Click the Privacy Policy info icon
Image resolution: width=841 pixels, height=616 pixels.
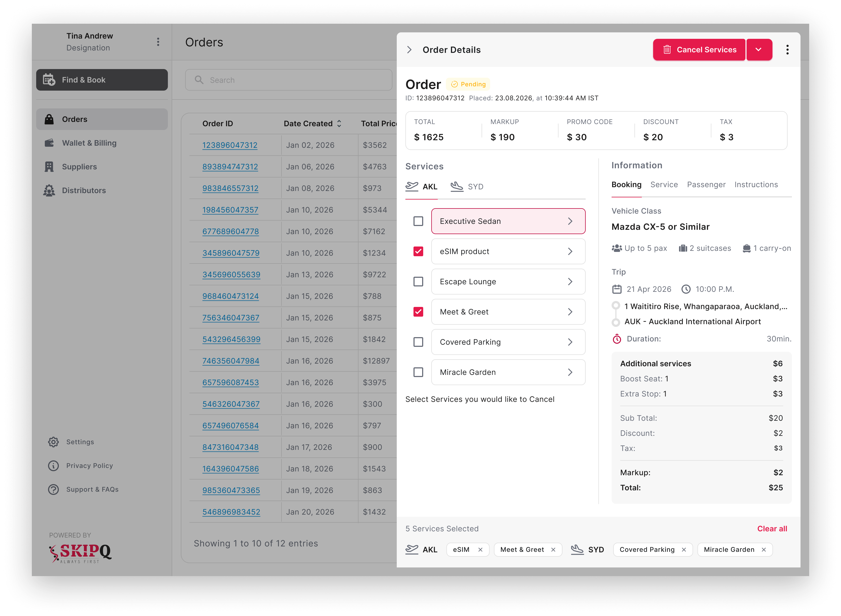(x=53, y=466)
